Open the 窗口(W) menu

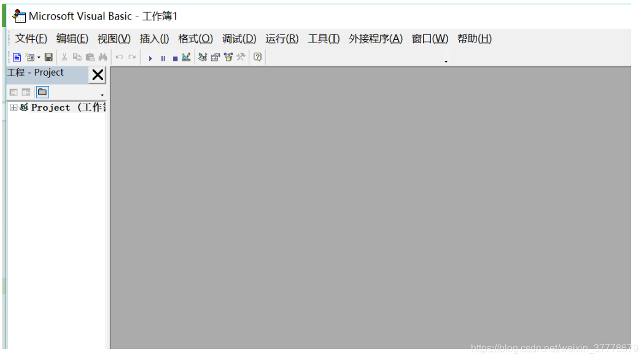tap(430, 39)
